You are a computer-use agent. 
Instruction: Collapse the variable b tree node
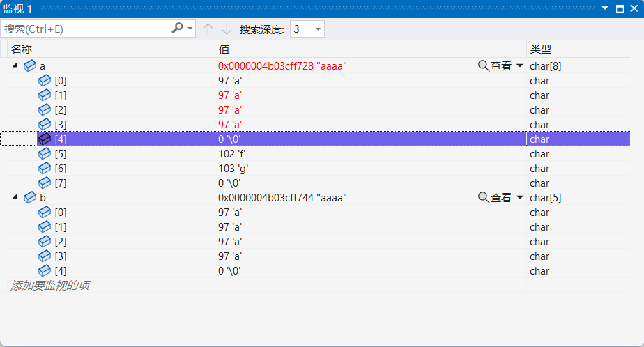(x=15, y=196)
